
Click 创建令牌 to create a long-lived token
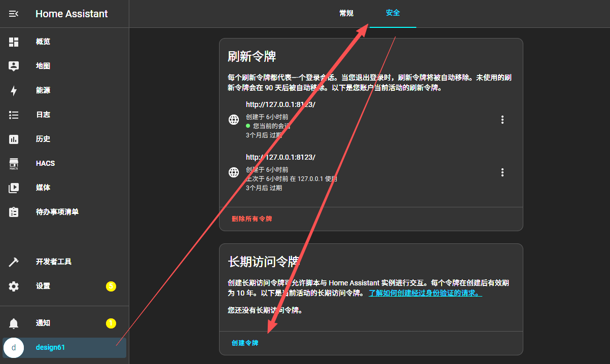point(244,343)
